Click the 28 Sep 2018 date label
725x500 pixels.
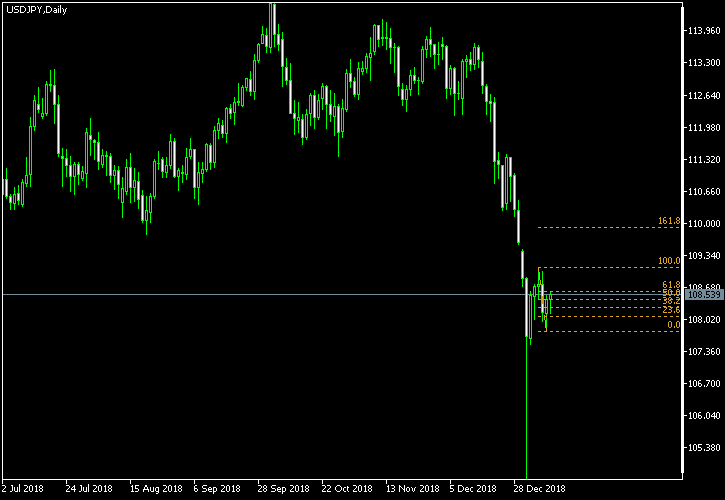281,489
